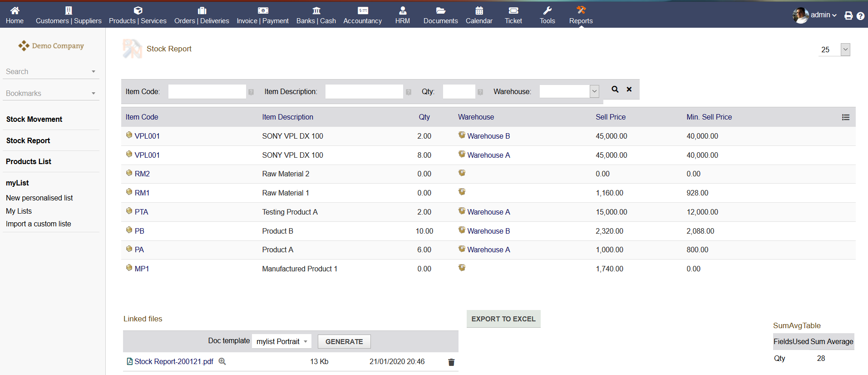Open the rows-per-page dropdown showing 25
The height and width of the screenshot is (375, 868).
click(x=845, y=50)
